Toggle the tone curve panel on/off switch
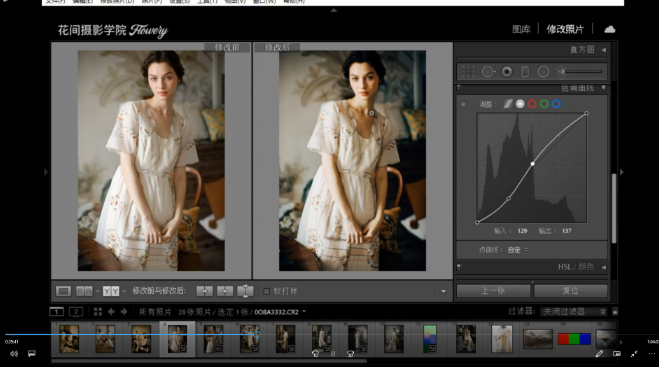 (459, 88)
